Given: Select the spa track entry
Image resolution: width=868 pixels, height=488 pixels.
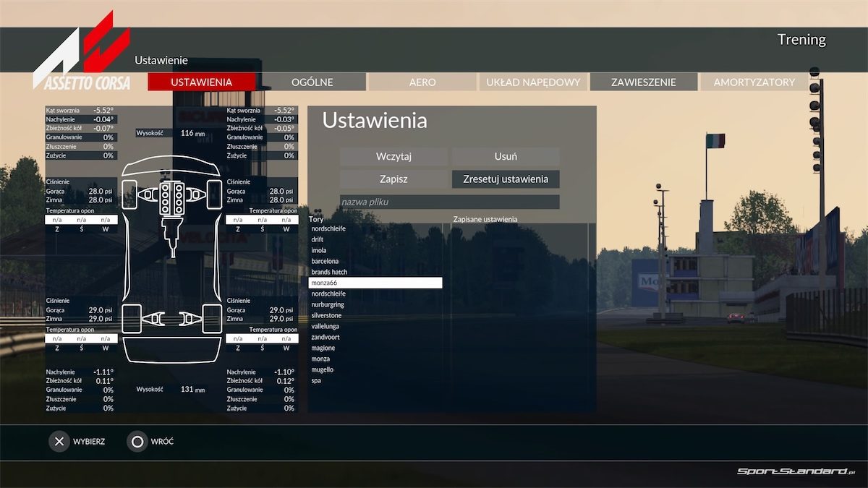Looking at the screenshot, I should click(375, 380).
